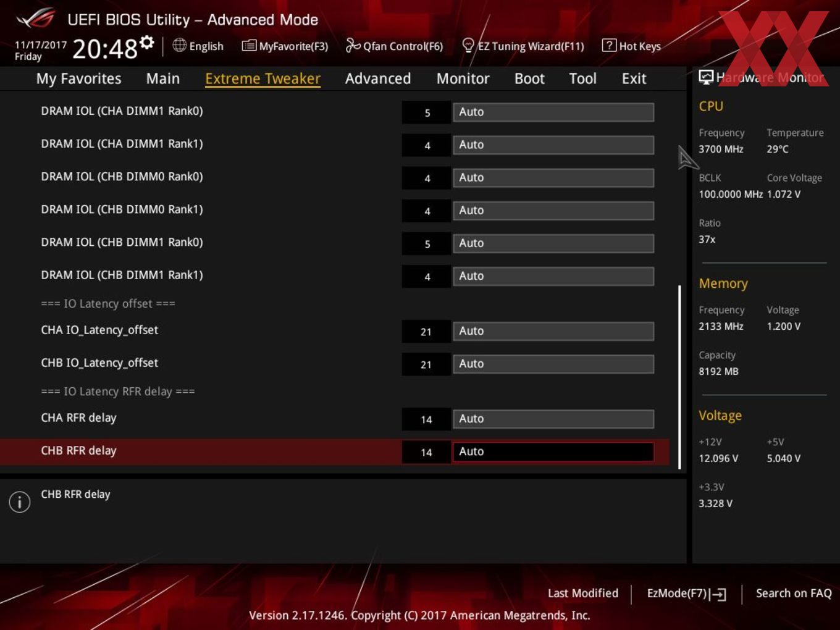Click Auto field for CHA IO_Latency_offset
840x630 pixels.
click(553, 330)
